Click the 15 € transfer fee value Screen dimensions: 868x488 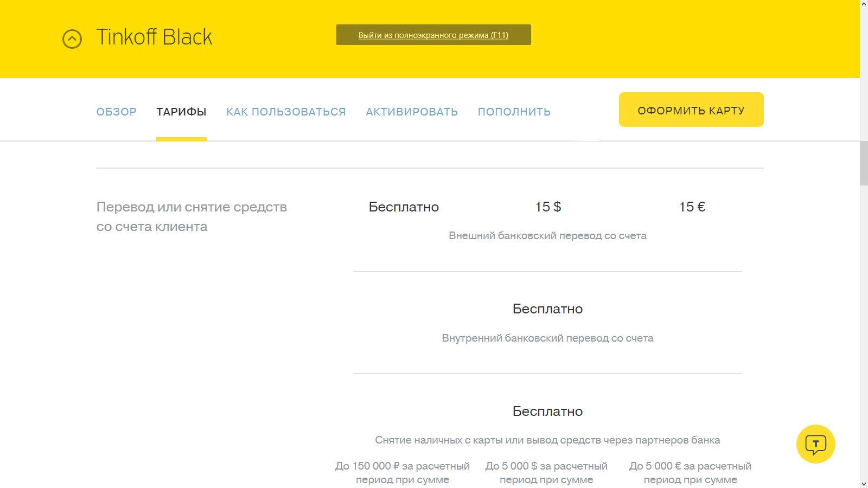click(692, 207)
